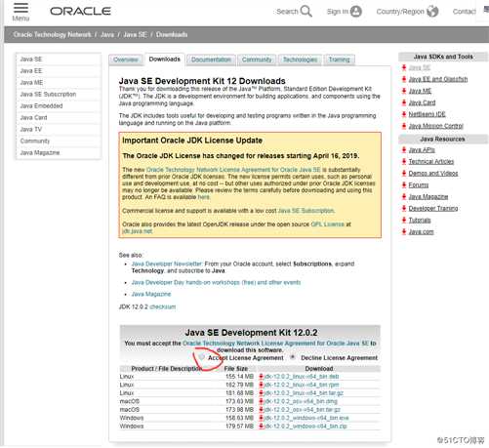The height and width of the screenshot is (448, 489).
Task: Click the Search magnifier icon
Action: click(306, 12)
